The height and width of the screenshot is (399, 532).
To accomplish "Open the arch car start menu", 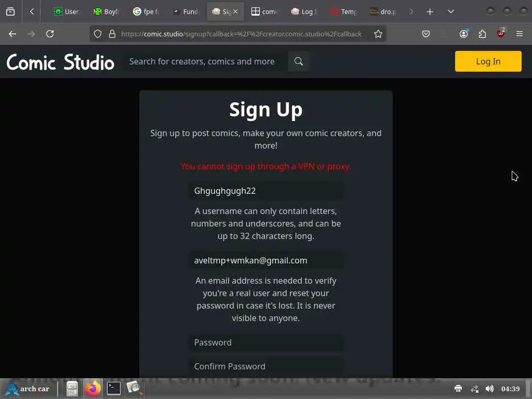I will pyautogui.click(x=28, y=389).
